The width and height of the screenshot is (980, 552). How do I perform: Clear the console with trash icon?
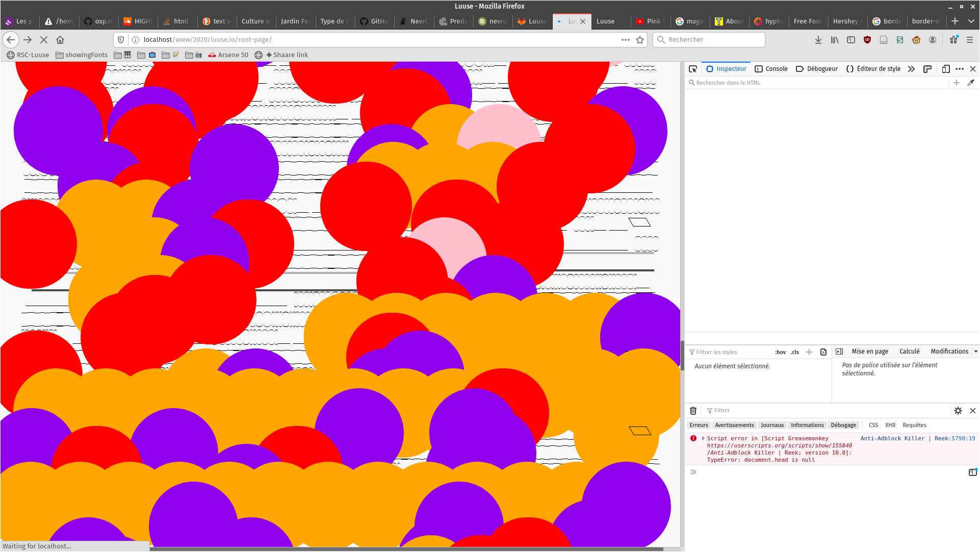693,411
